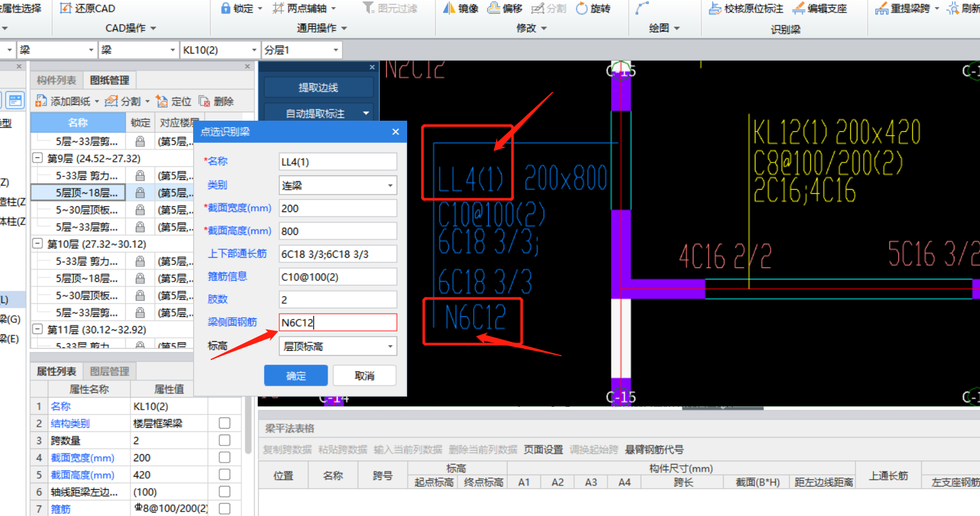Screen dimensions: 980x516
Task: Click the 箍筋信息 field C10@100(2)
Action: 338,277
